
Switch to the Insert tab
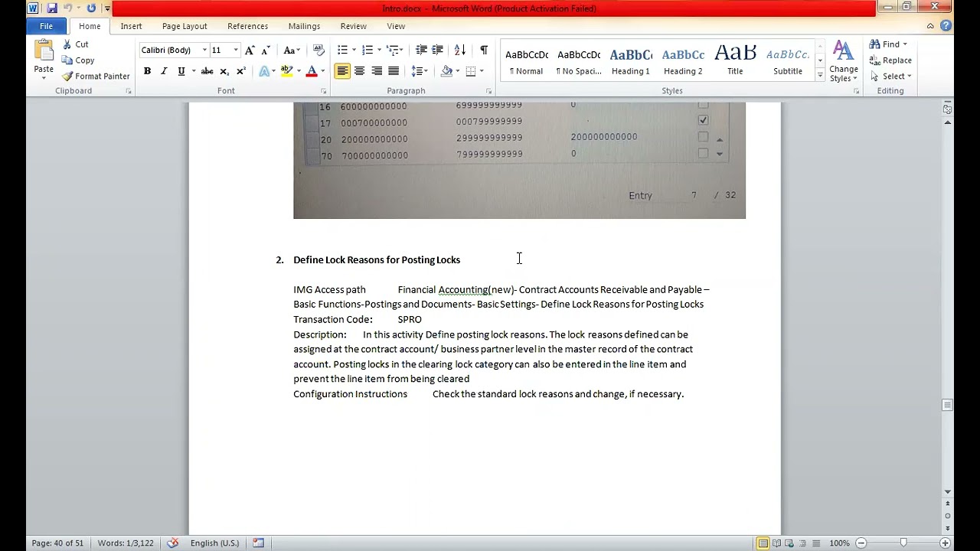pyautogui.click(x=131, y=26)
